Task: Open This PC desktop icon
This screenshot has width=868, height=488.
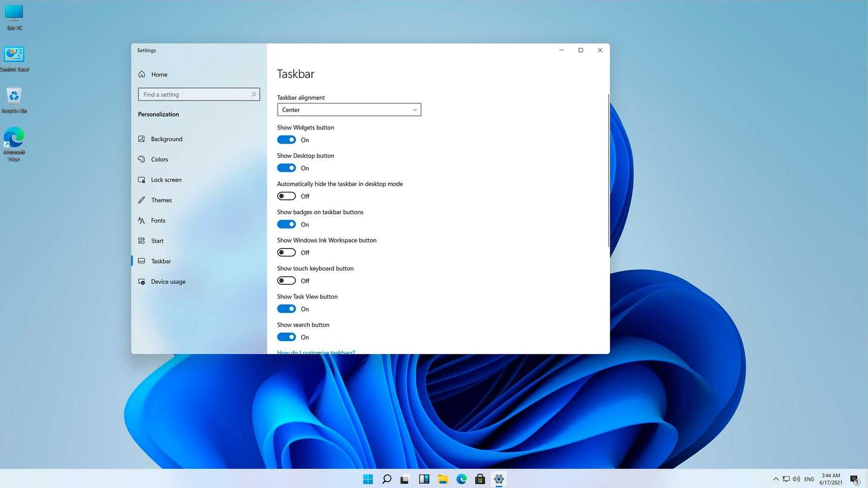Action: pos(14,17)
